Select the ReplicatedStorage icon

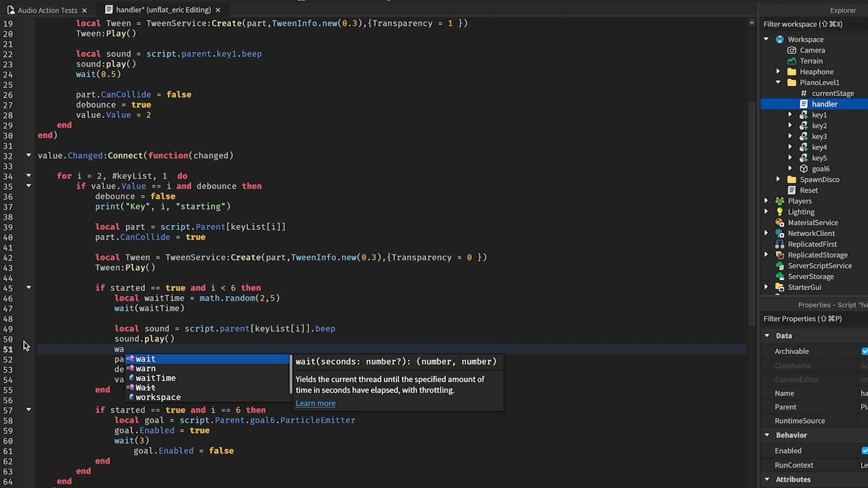click(779, 255)
